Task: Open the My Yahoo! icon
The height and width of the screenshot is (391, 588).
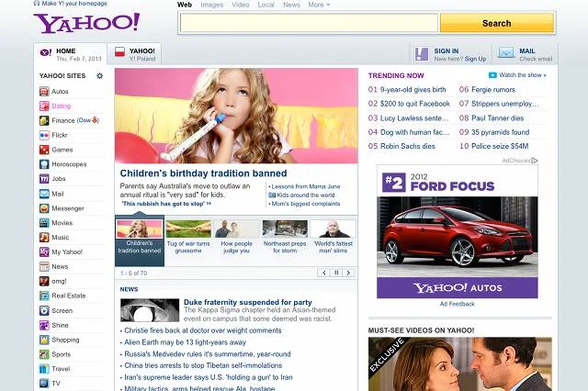Action: 44,252
